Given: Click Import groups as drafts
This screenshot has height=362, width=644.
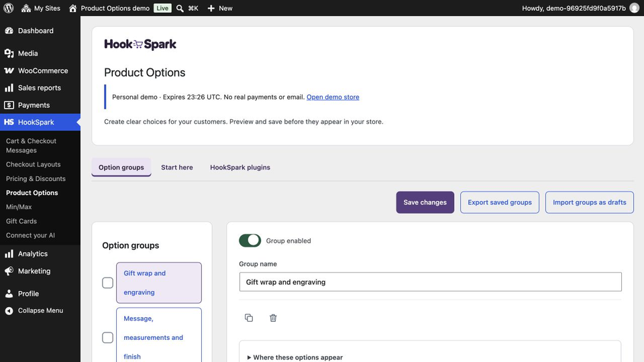Looking at the screenshot, I should tap(590, 202).
